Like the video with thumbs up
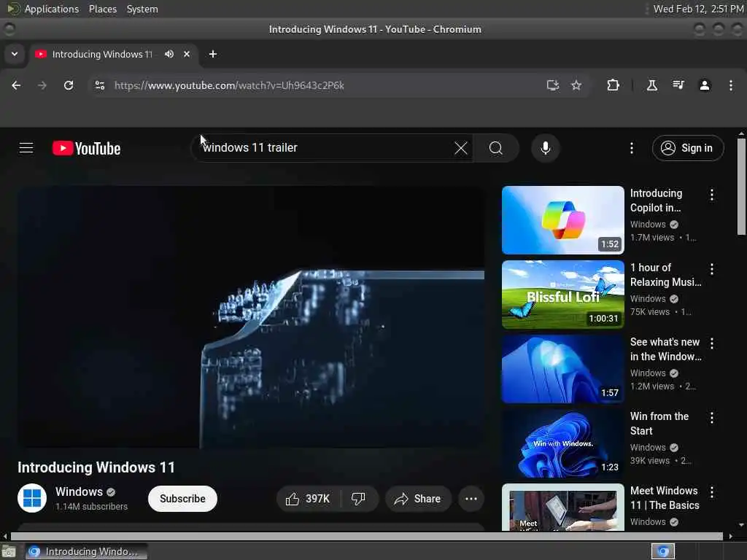Image resolution: width=747 pixels, height=560 pixels. click(309, 499)
